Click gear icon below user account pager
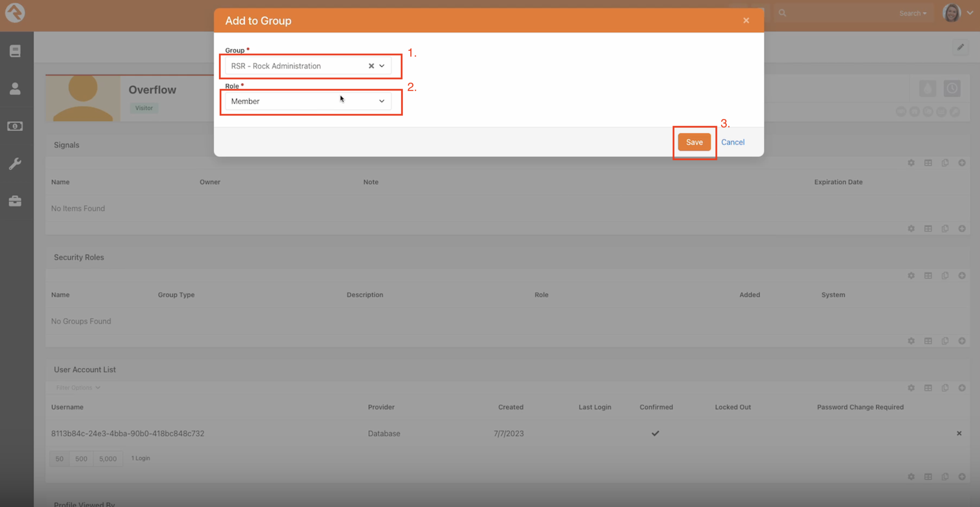The height and width of the screenshot is (507, 980). coord(911,477)
